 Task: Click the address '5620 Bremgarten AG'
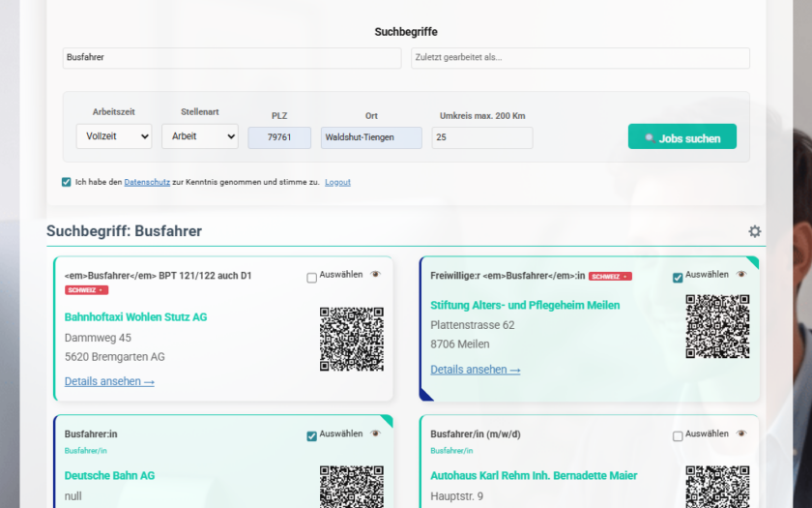coord(115,357)
